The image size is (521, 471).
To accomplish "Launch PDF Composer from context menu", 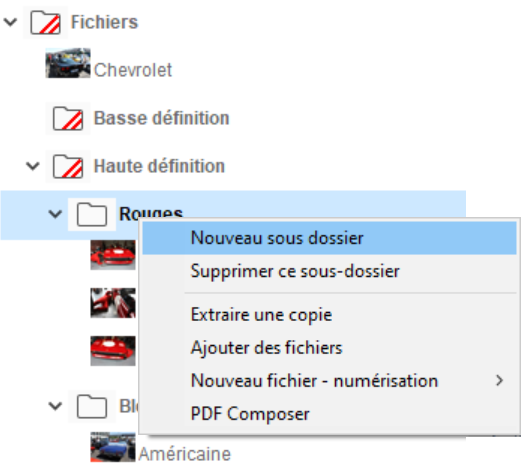I will pos(329,414).
